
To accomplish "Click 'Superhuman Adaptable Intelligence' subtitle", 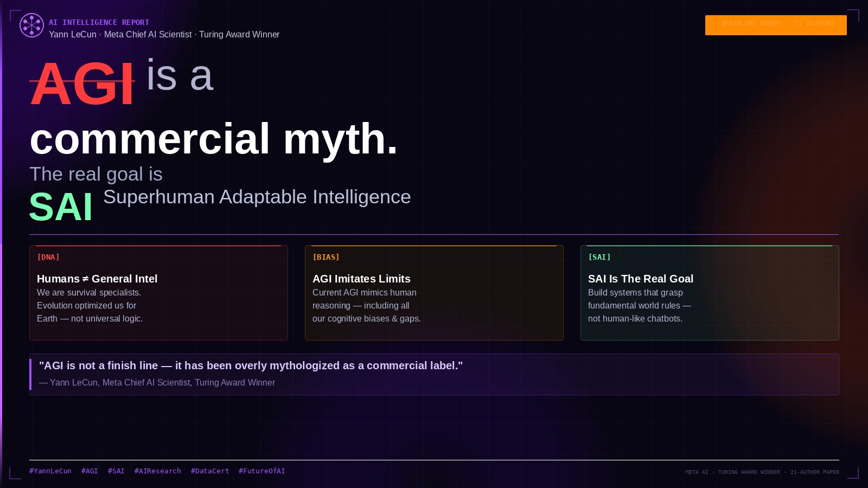I will pos(257,197).
